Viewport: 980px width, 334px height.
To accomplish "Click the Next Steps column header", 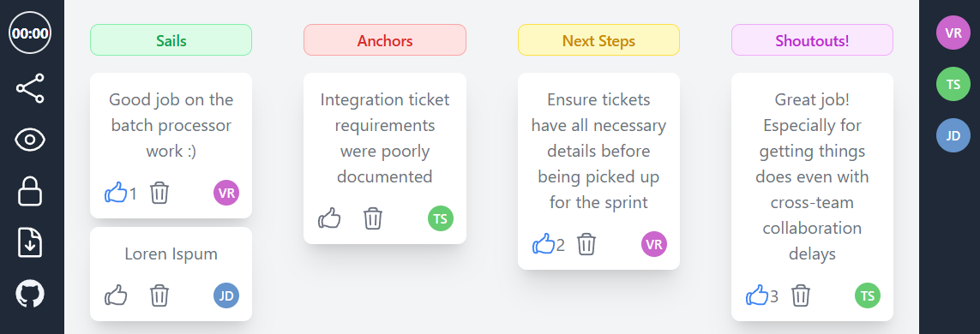I will (x=598, y=40).
